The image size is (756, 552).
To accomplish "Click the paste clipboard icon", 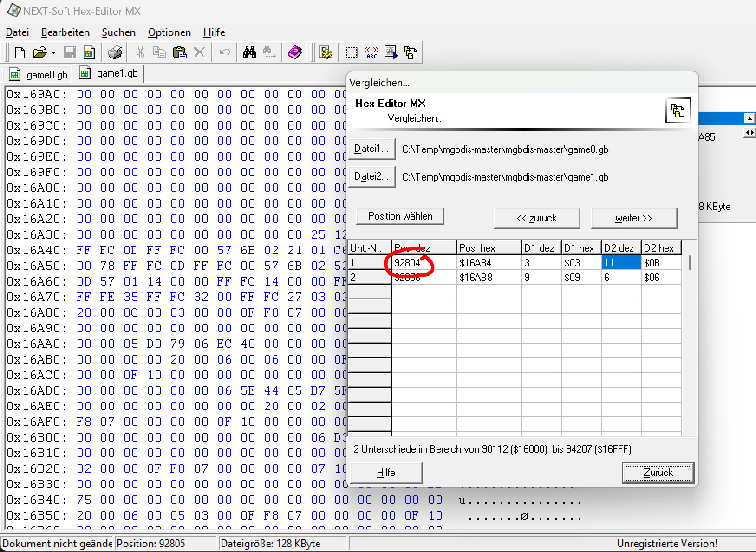I will click(x=179, y=53).
